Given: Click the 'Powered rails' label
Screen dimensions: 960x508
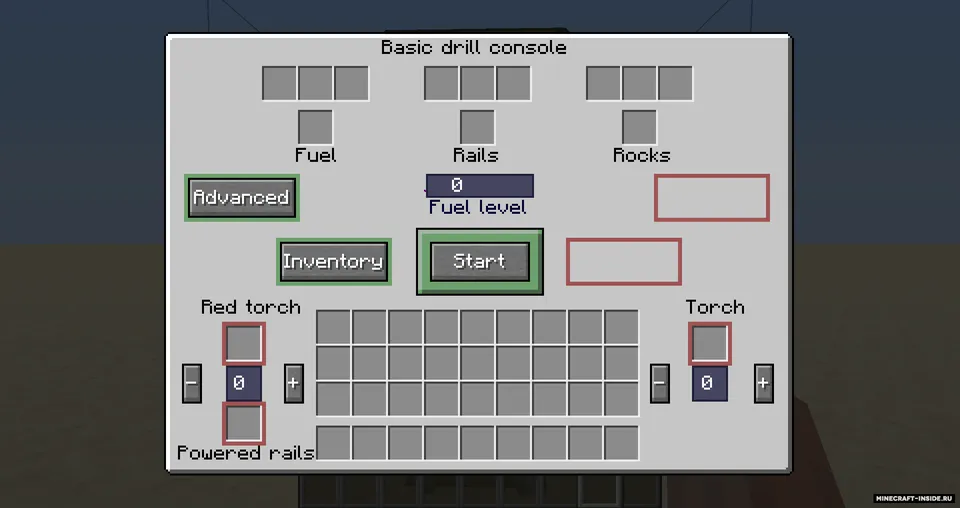Looking at the screenshot, I should coord(246,454).
